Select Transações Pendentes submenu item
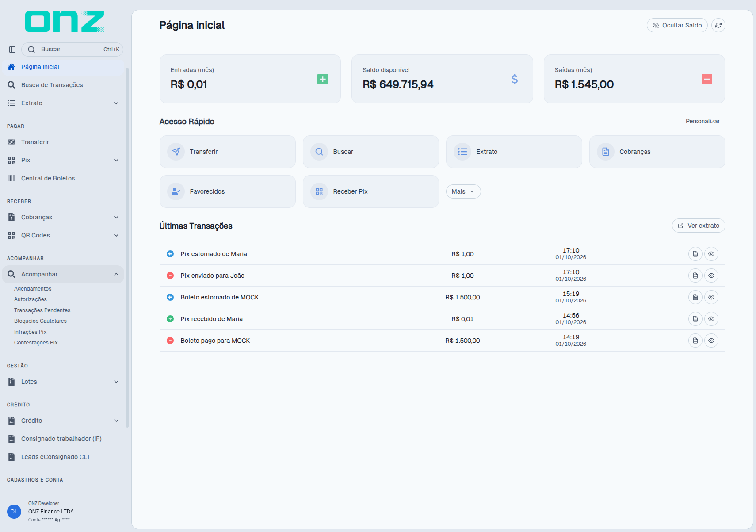The width and height of the screenshot is (756, 532). click(42, 310)
